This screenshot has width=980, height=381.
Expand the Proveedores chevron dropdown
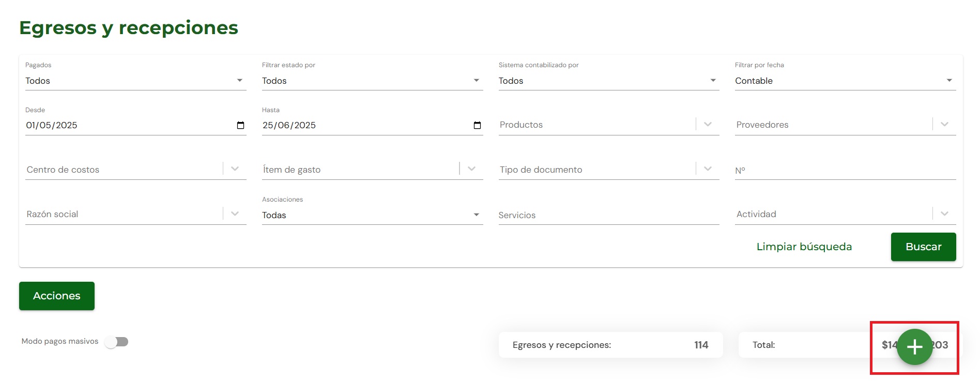[945, 124]
